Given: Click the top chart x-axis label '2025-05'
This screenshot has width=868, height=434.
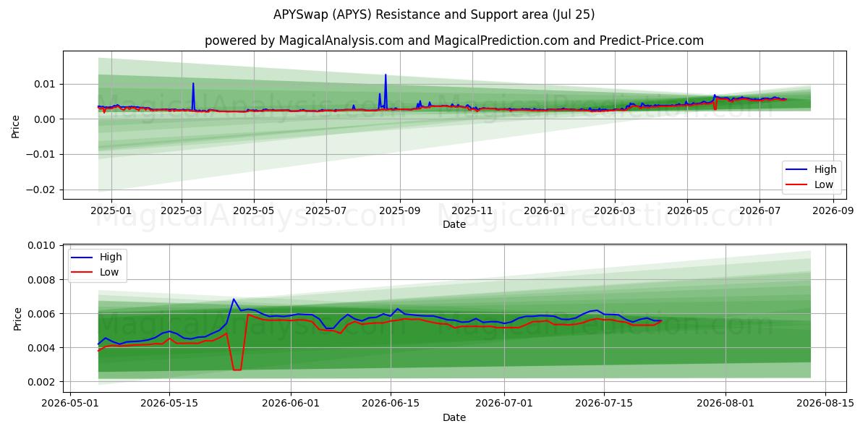Looking at the screenshot, I should (x=254, y=210).
